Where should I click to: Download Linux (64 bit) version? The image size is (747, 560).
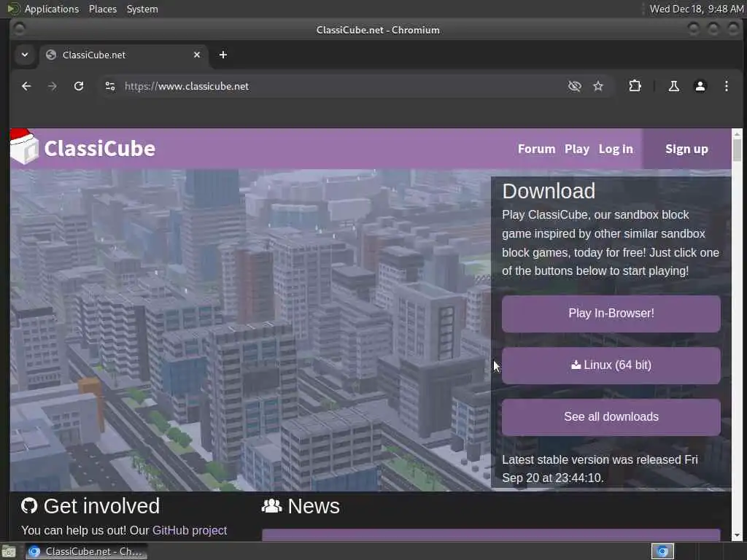pos(611,365)
